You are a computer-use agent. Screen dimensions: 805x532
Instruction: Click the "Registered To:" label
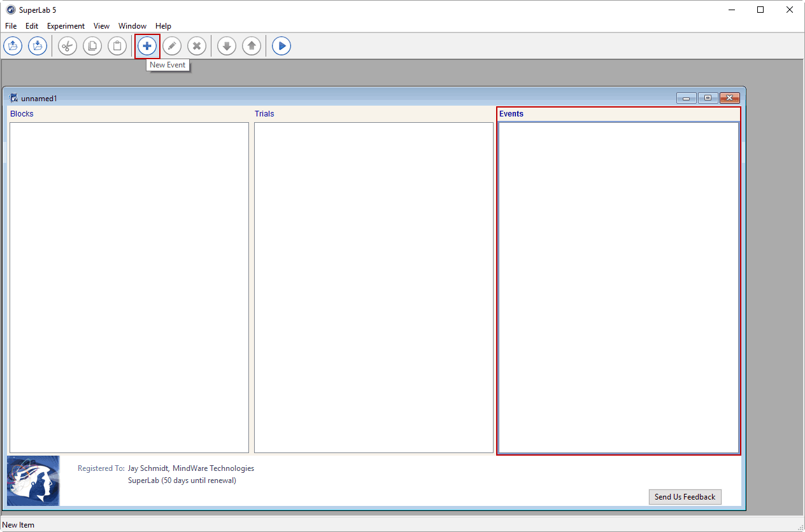101,468
